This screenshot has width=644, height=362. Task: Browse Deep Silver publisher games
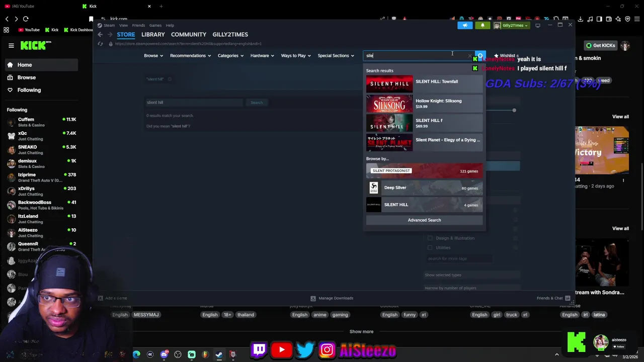(424, 188)
